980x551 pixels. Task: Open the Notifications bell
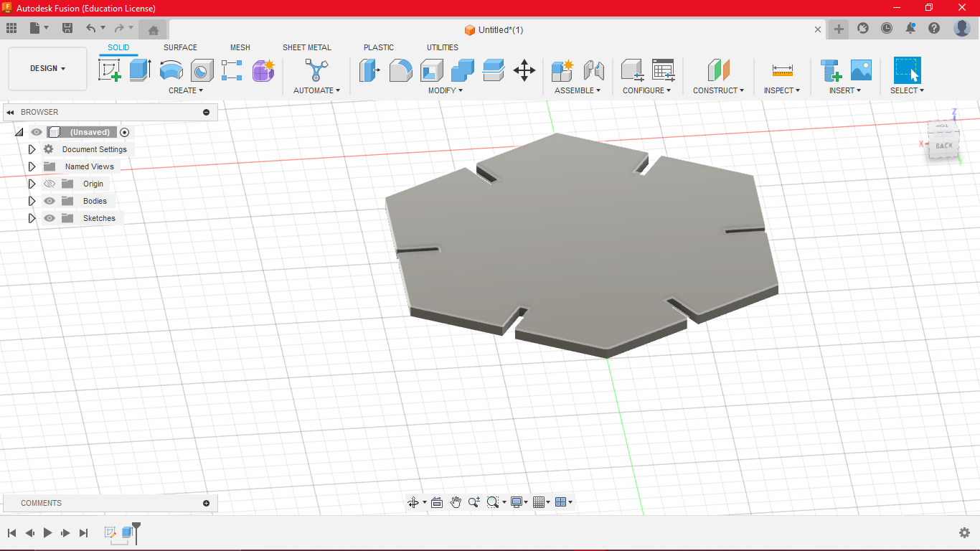(910, 28)
